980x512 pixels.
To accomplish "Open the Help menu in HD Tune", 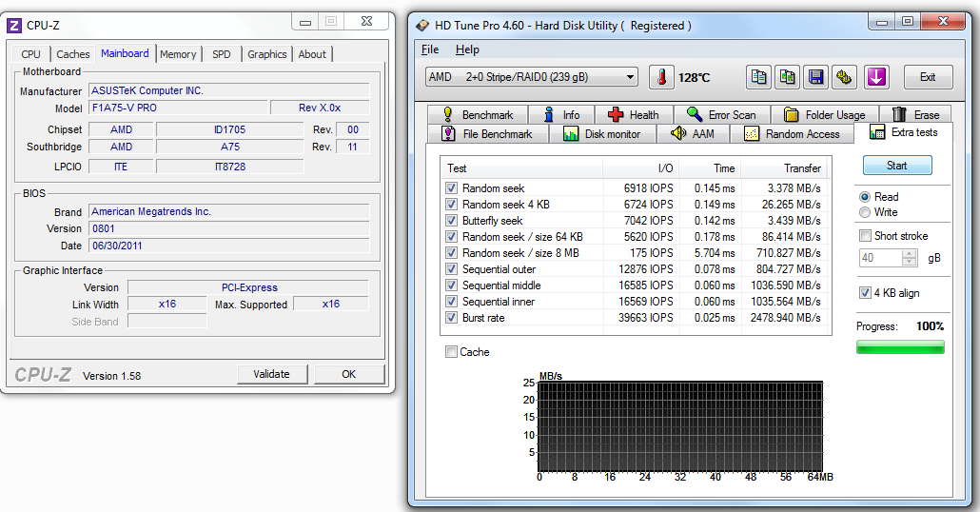I will click(467, 49).
